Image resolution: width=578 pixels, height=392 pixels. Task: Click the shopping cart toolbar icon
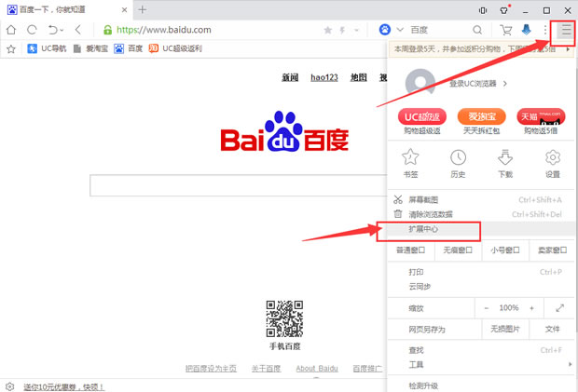click(505, 30)
